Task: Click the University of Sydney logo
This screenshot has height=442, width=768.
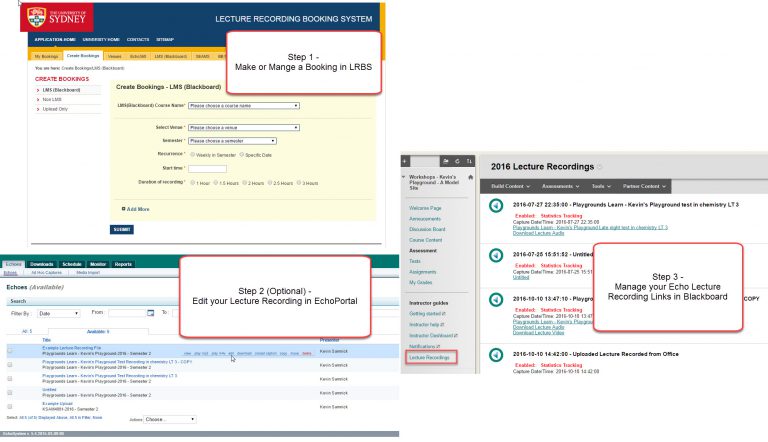Action: [x=57, y=17]
